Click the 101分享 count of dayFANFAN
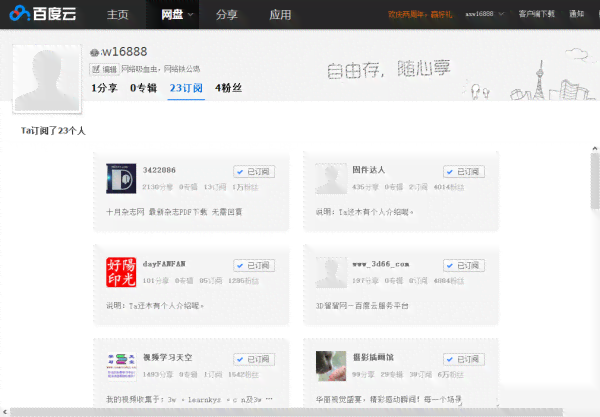 tap(156, 281)
